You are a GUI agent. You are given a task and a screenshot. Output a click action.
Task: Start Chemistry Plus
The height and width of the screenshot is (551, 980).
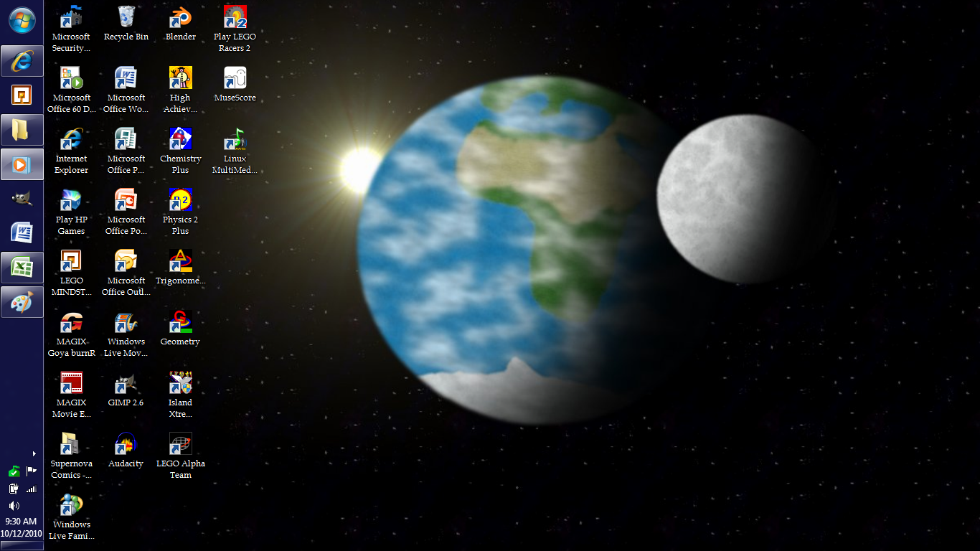pyautogui.click(x=180, y=140)
